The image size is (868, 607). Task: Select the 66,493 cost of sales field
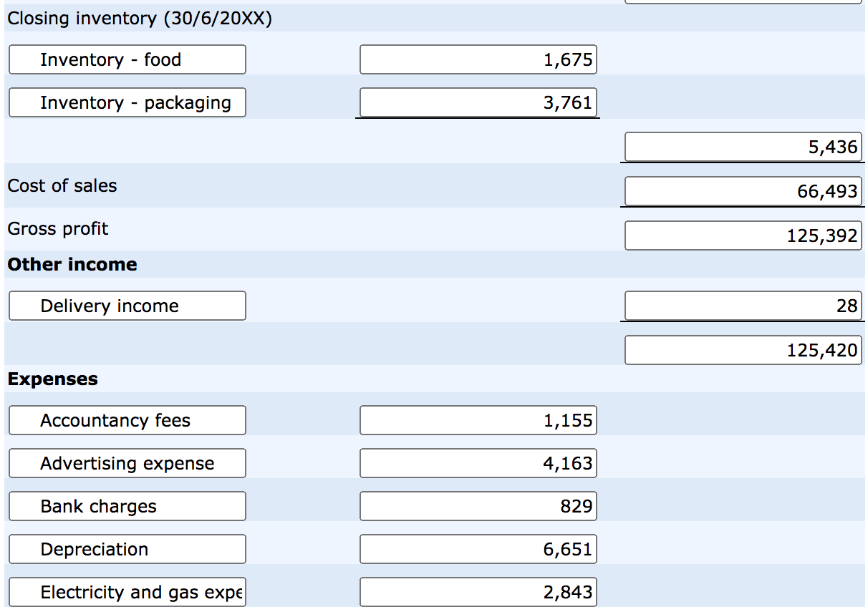coord(743,191)
